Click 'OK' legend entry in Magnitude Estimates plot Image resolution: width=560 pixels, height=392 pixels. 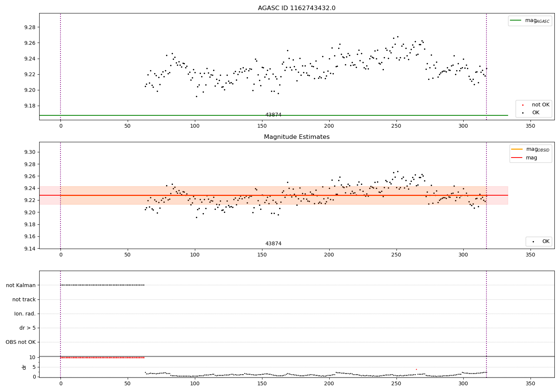541,242
